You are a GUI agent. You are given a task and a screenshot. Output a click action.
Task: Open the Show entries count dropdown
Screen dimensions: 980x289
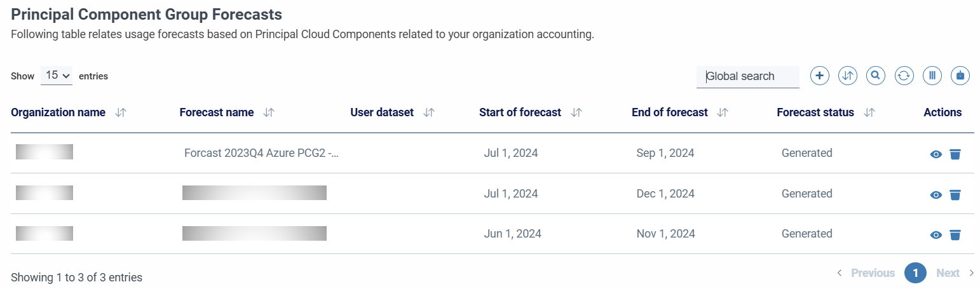pyautogui.click(x=57, y=76)
